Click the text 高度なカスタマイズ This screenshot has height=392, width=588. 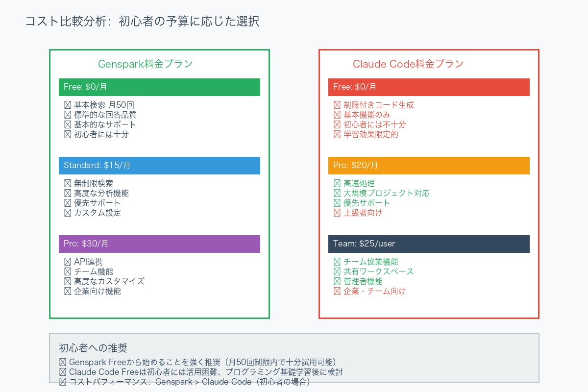(x=109, y=281)
